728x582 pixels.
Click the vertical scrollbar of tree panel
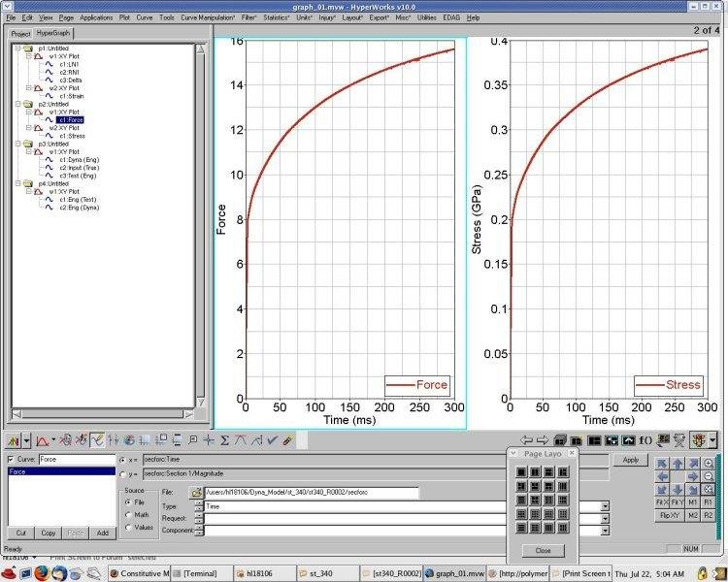(201, 226)
